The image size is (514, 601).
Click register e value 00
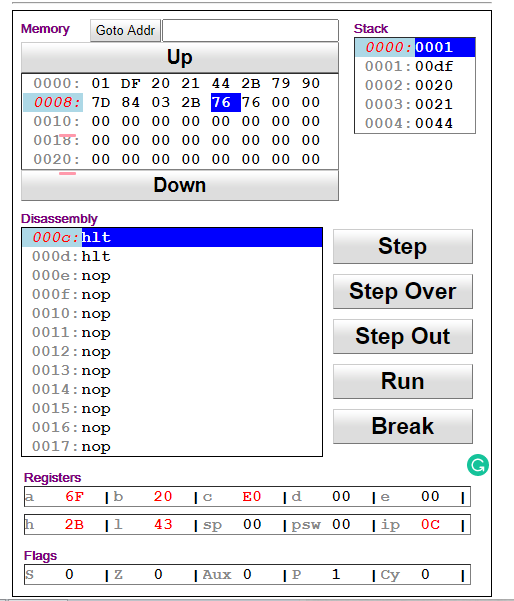click(x=430, y=497)
